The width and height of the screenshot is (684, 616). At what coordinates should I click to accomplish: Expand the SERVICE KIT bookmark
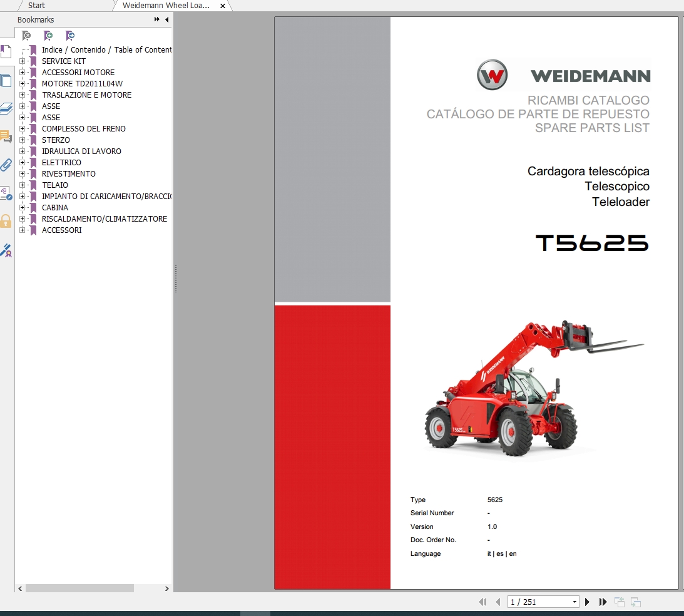pos(23,61)
